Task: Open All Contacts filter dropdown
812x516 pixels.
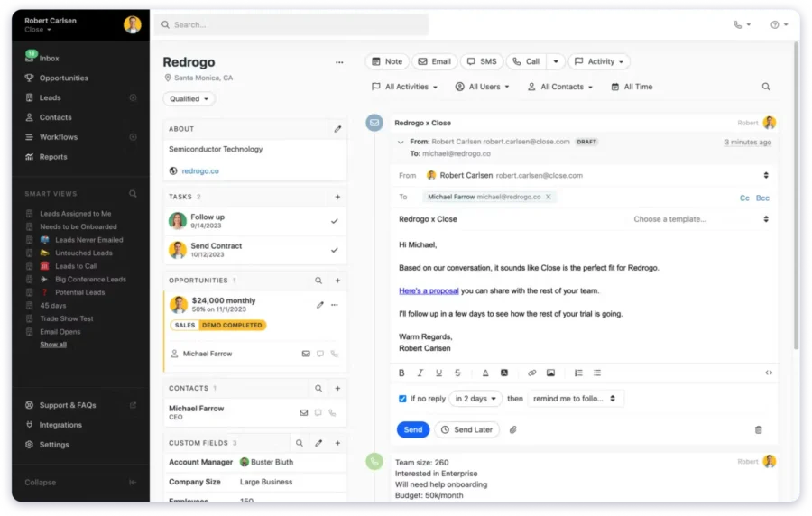Action: pyautogui.click(x=559, y=87)
